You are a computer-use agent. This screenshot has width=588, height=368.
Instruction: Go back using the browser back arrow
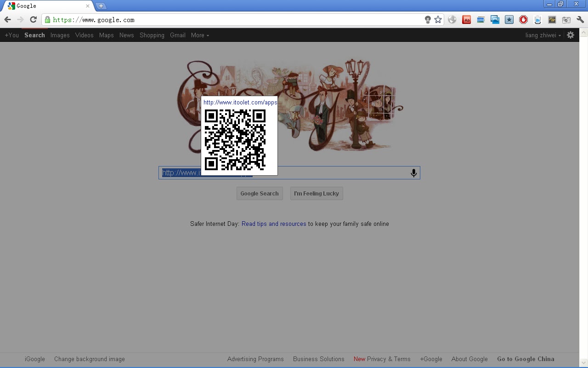[x=7, y=20]
